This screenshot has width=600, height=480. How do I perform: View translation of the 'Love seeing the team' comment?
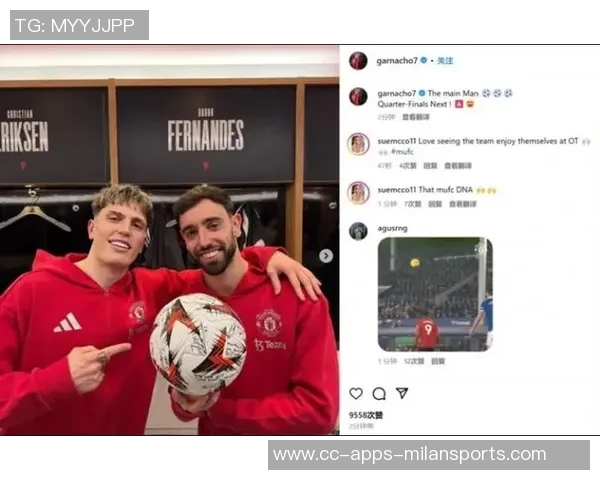tap(458, 166)
